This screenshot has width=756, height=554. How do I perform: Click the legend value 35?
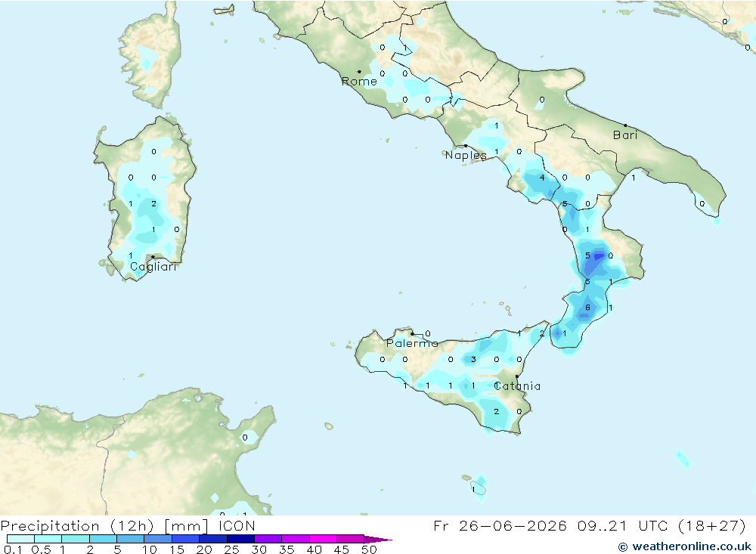pyautogui.click(x=287, y=549)
